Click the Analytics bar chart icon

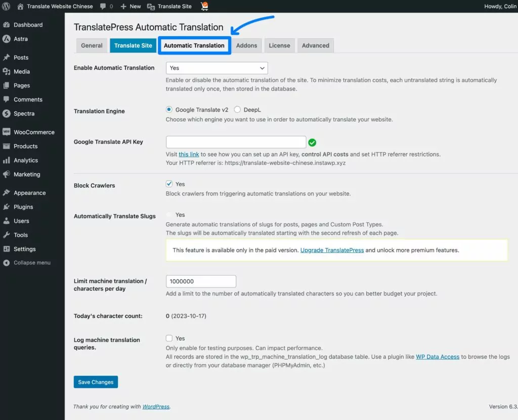tap(6, 160)
